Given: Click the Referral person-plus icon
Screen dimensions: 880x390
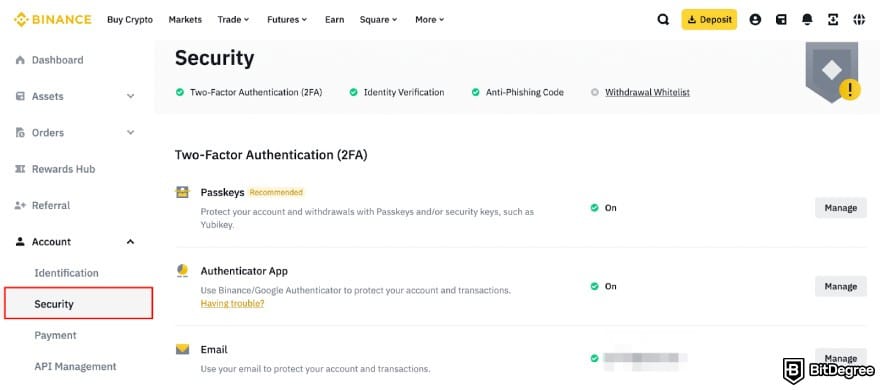Looking at the screenshot, I should click(x=20, y=205).
